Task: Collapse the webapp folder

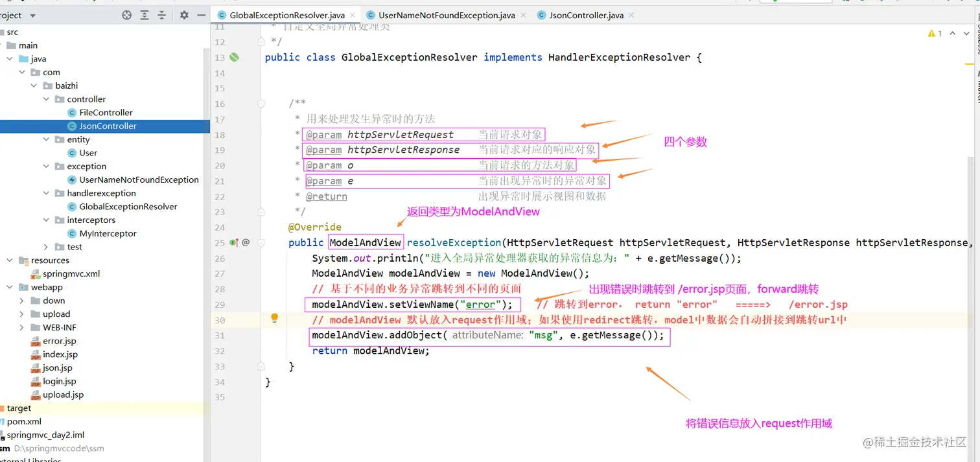Action: coord(10,287)
